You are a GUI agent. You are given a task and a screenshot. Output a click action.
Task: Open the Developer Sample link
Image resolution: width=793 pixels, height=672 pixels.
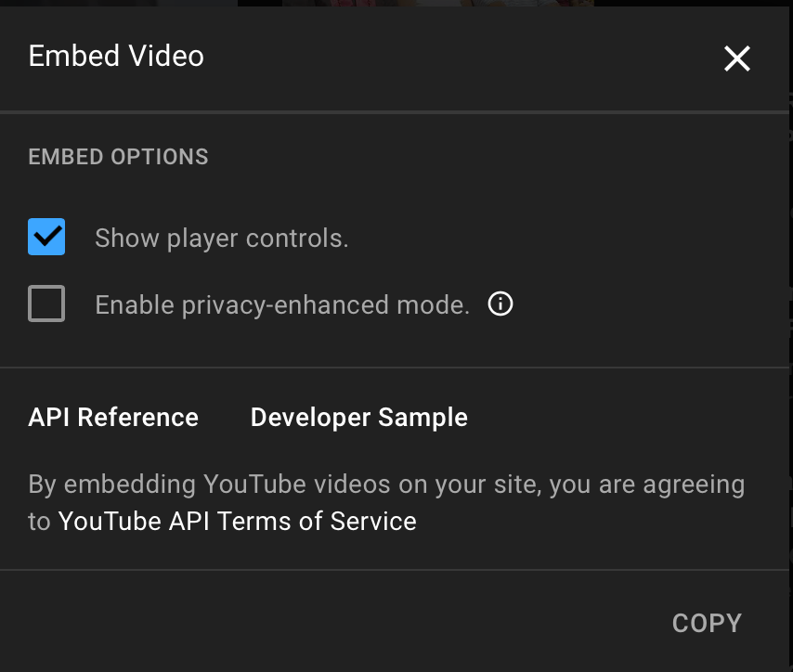tap(358, 418)
